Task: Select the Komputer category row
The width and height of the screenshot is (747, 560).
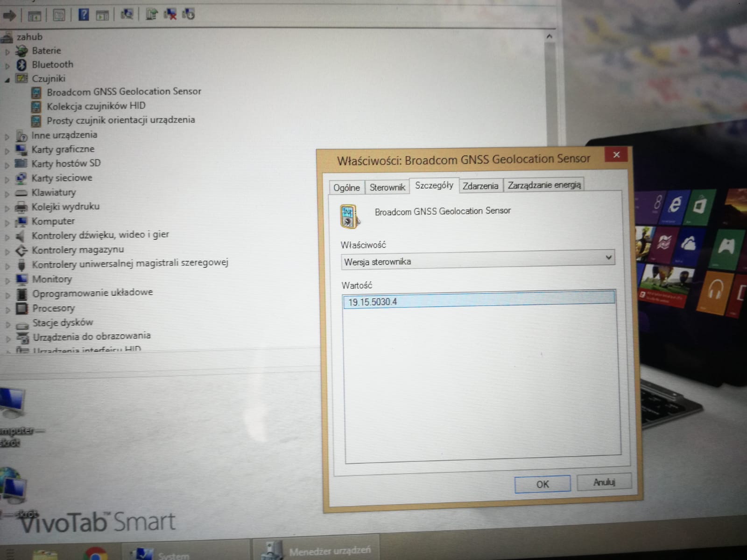Action: [x=53, y=221]
